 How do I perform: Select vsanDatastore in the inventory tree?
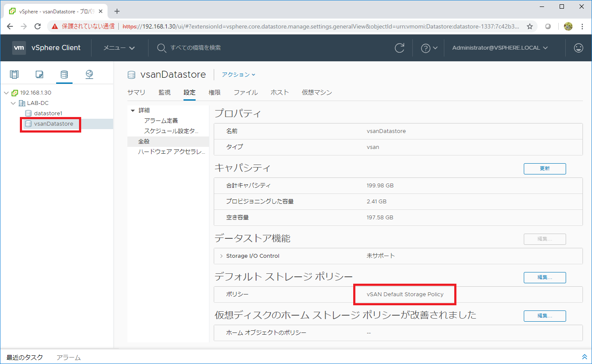coord(54,124)
